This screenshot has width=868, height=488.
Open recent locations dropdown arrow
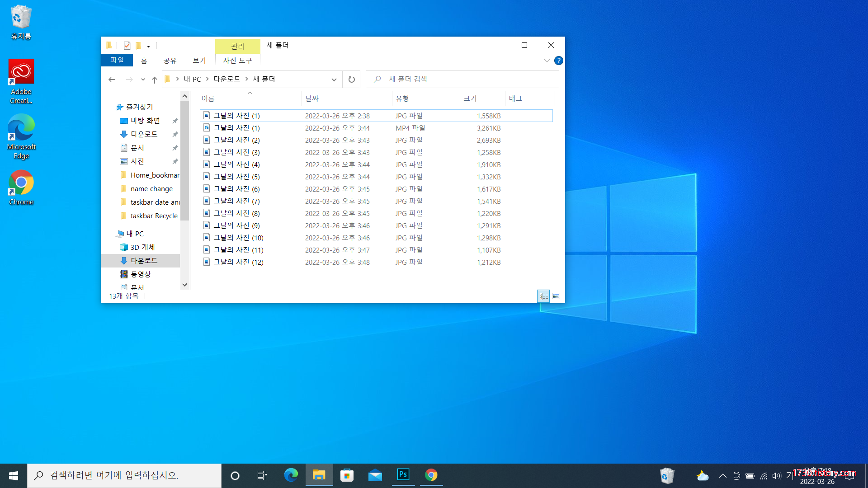click(x=143, y=80)
